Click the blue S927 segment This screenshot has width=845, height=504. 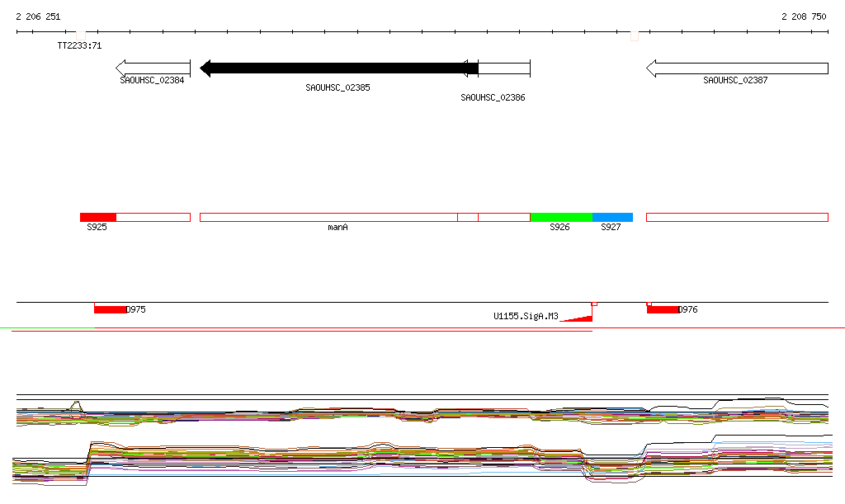pyautogui.click(x=612, y=217)
